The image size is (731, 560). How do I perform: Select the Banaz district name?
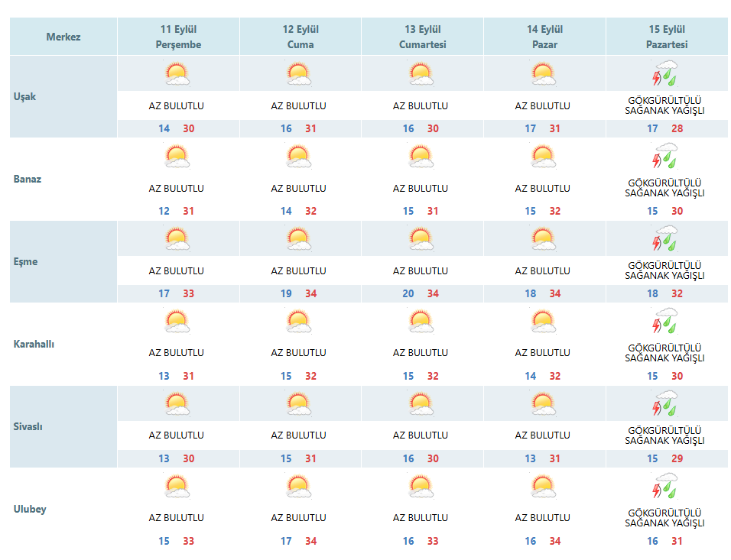28,180
